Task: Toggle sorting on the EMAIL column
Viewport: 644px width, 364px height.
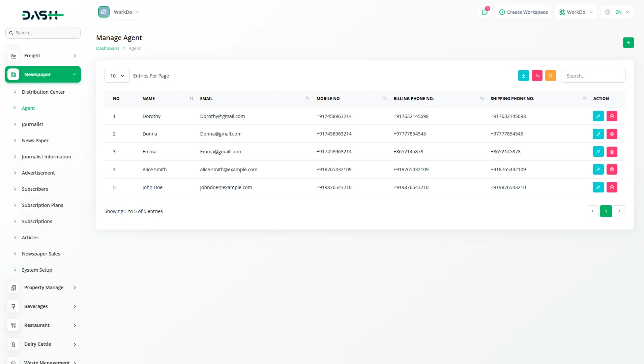Action: [308, 98]
